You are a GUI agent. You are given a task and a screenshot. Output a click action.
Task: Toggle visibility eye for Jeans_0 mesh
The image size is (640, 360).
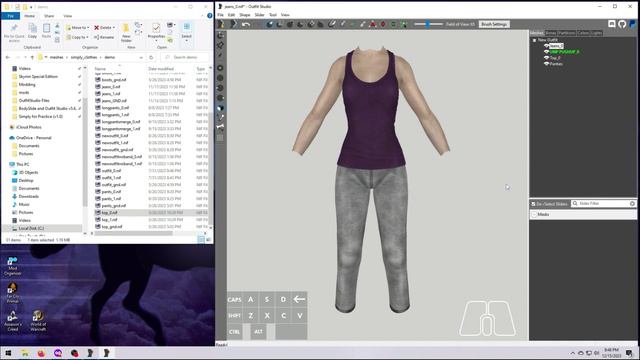(x=547, y=46)
